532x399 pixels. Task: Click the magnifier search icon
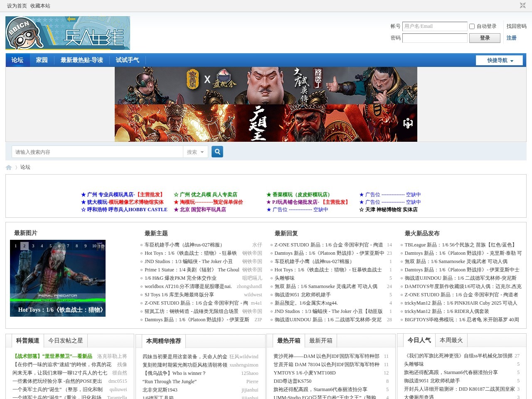(x=217, y=151)
